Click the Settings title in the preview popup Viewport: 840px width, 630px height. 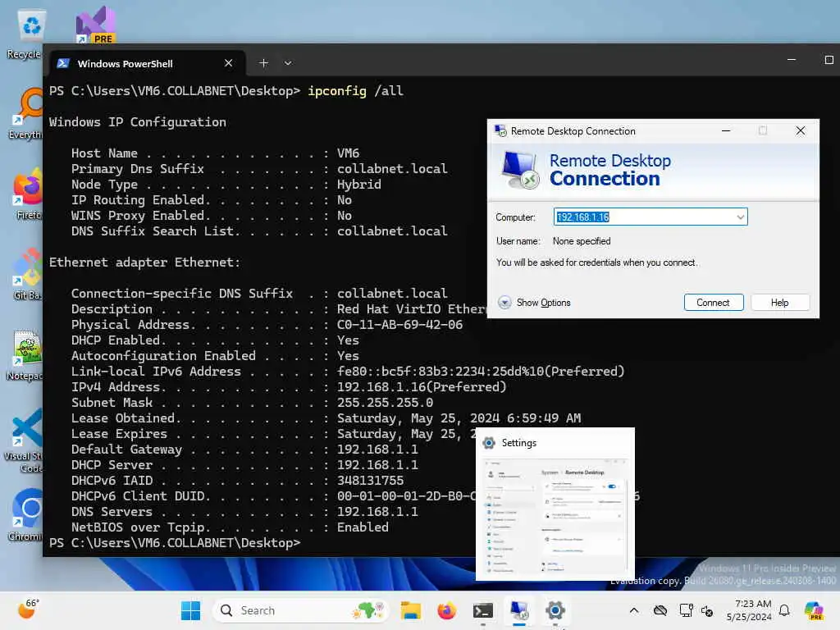click(518, 443)
